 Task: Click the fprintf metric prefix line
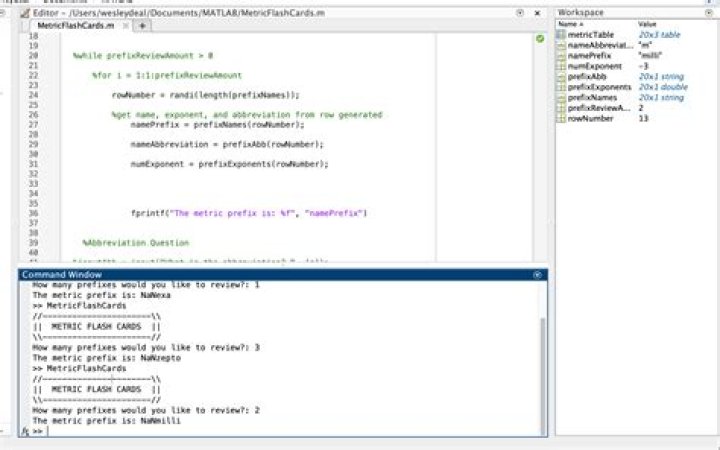249,213
